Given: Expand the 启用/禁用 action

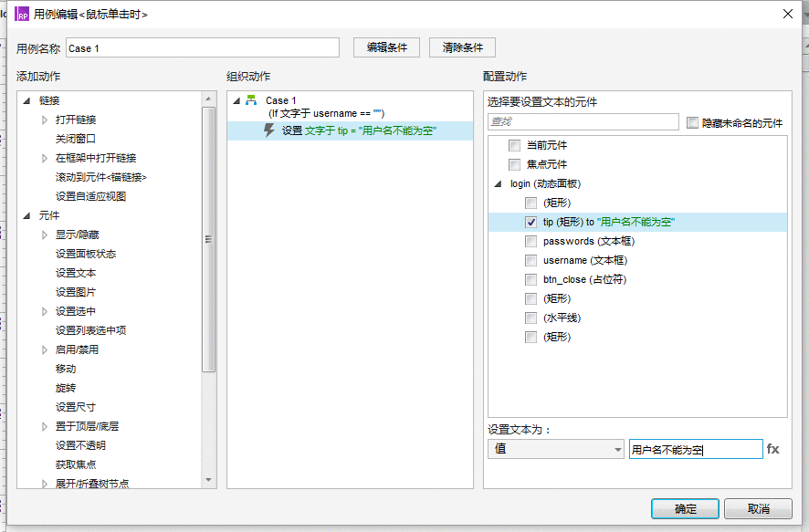Looking at the screenshot, I should click(45, 350).
